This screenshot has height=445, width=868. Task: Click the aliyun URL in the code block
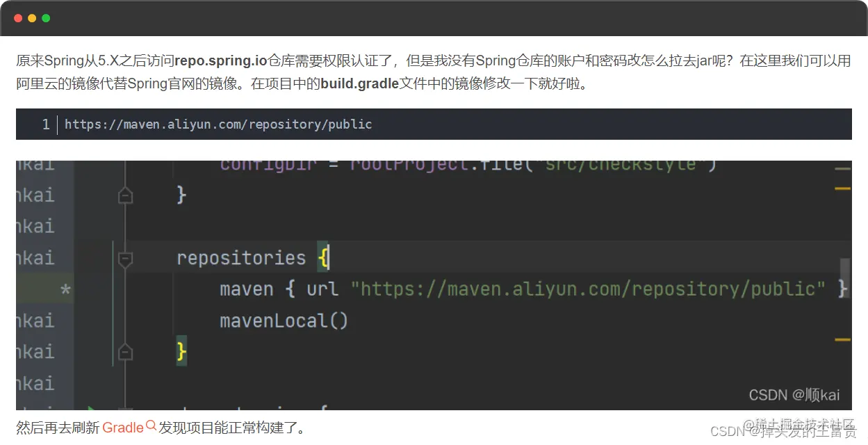pos(218,124)
